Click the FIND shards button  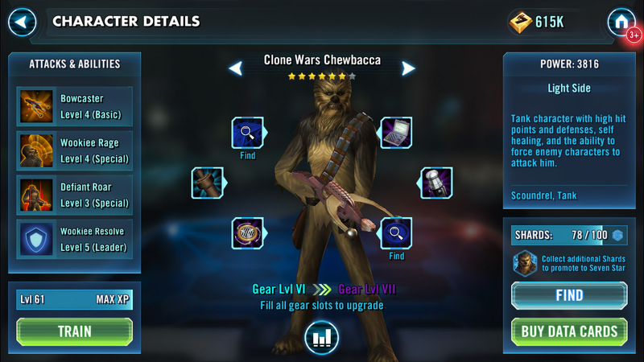pyautogui.click(x=569, y=295)
